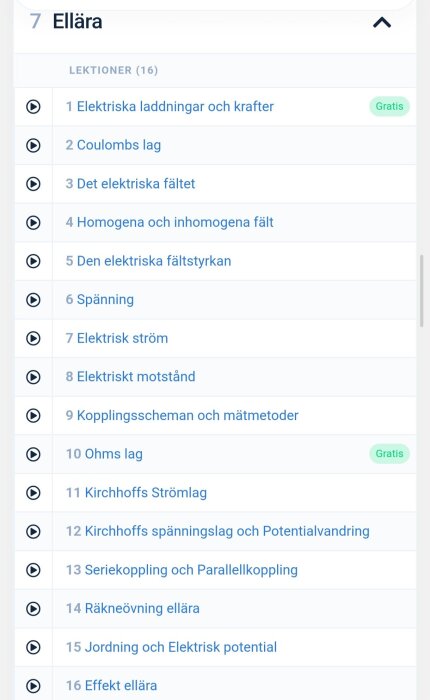Click play icon beside Coulombs lag

pos(33,145)
